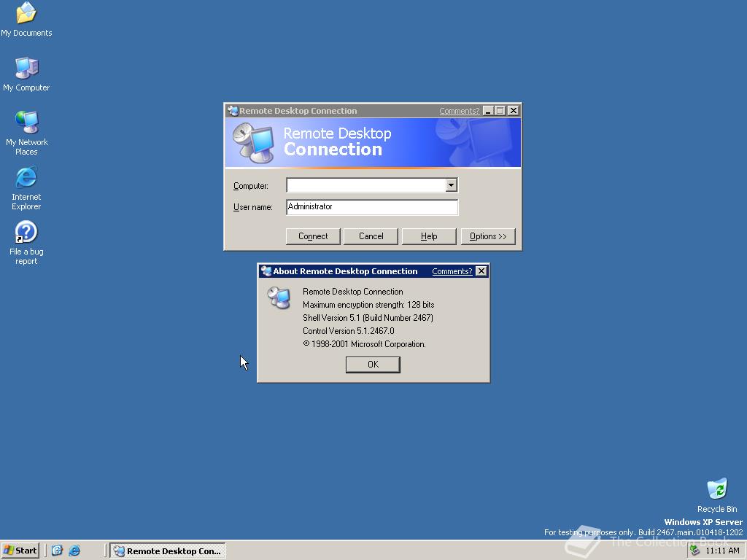Open the Start menu
The width and height of the screenshot is (747, 560).
pos(20,551)
